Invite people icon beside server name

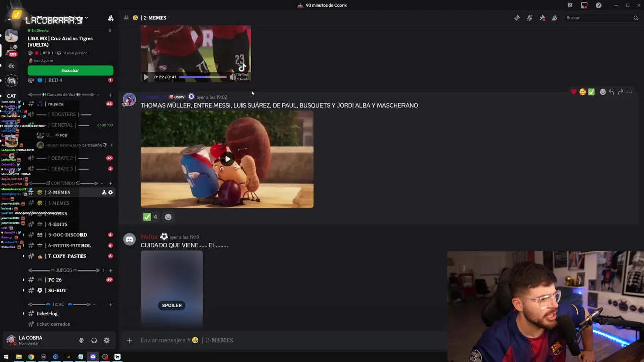click(x=110, y=18)
